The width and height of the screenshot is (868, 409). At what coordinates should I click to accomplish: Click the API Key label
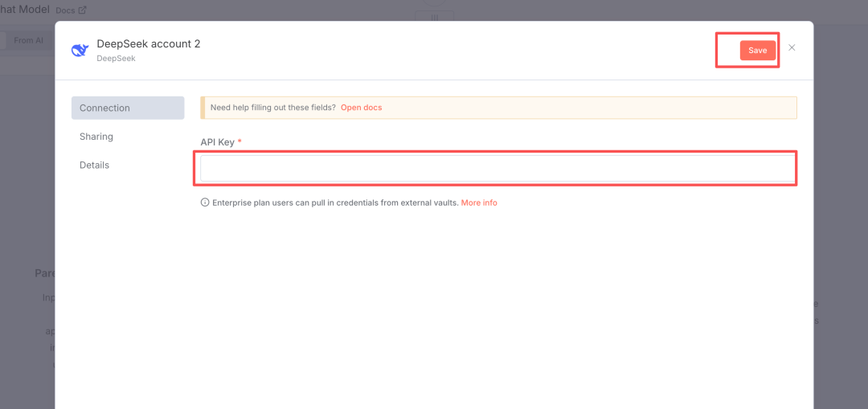click(x=218, y=141)
